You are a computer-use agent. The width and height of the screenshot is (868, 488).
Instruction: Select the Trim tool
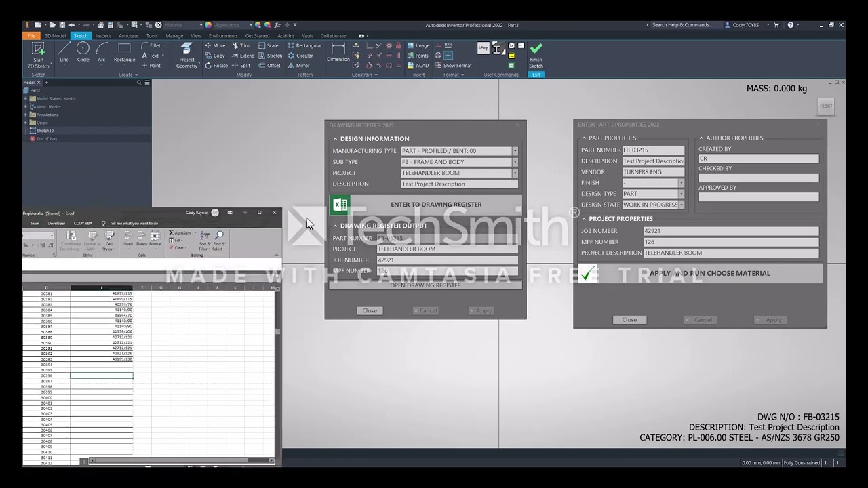tap(240, 46)
